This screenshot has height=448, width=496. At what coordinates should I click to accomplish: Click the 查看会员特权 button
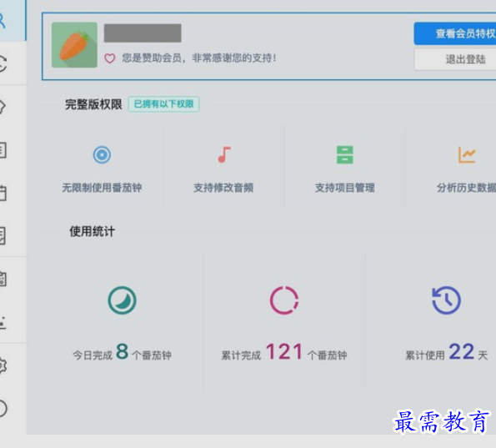pos(455,33)
